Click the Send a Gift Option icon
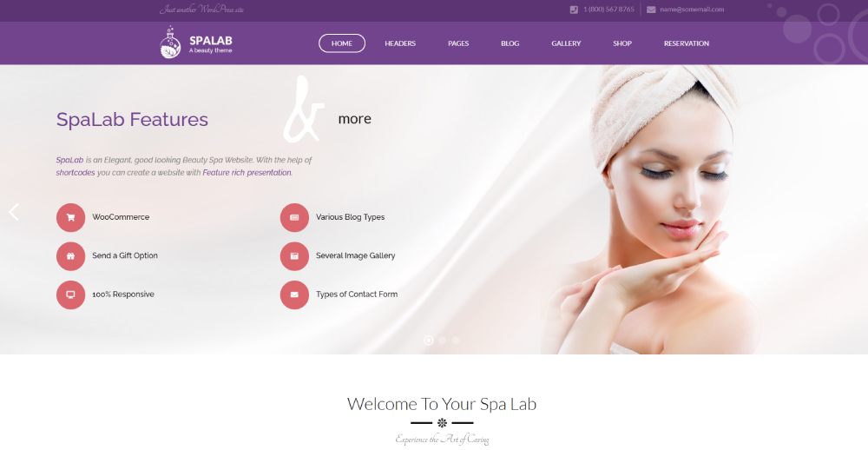This screenshot has height=450, width=868. 71,256
